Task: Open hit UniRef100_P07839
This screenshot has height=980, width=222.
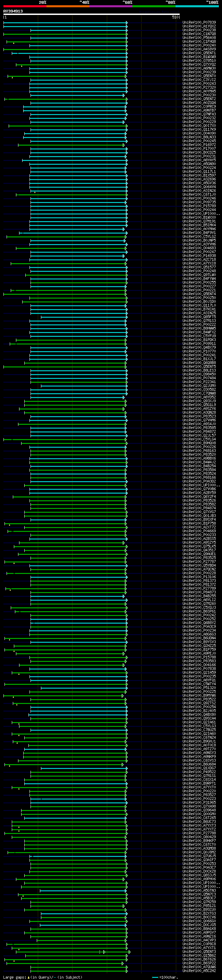Action: [x=199, y=23]
